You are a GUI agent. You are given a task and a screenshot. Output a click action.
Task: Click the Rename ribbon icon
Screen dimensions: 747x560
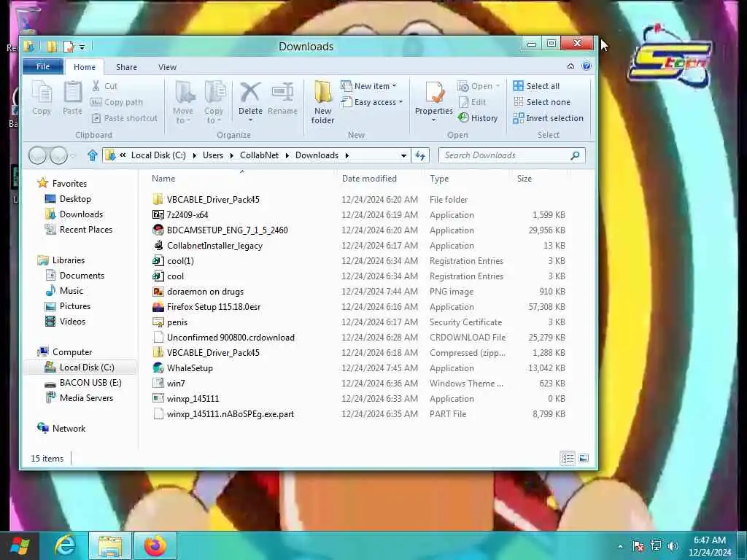[x=282, y=98]
